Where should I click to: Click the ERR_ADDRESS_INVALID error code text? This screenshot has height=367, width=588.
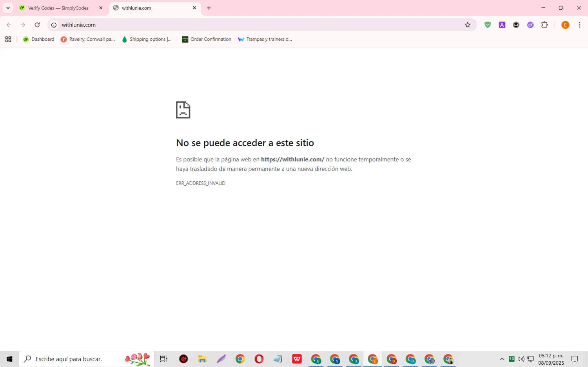click(201, 183)
